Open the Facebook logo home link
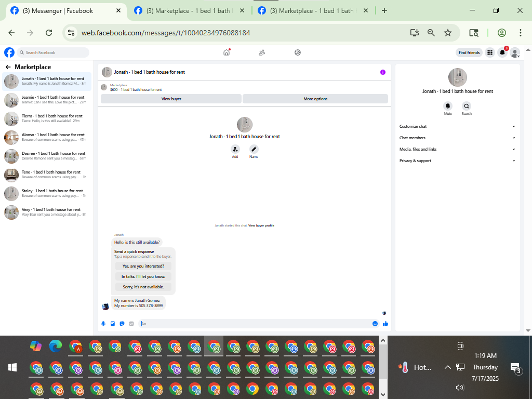The image size is (532, 399). click(9, 52)
